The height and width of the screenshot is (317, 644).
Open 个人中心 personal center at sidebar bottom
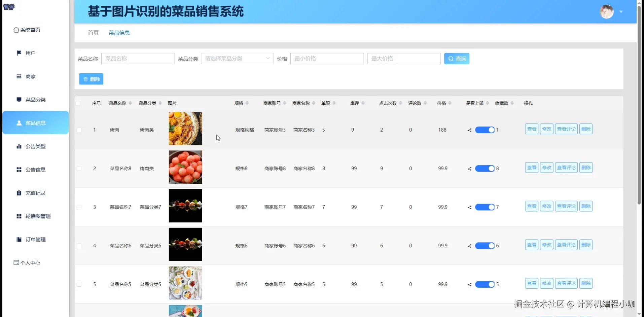27,263
